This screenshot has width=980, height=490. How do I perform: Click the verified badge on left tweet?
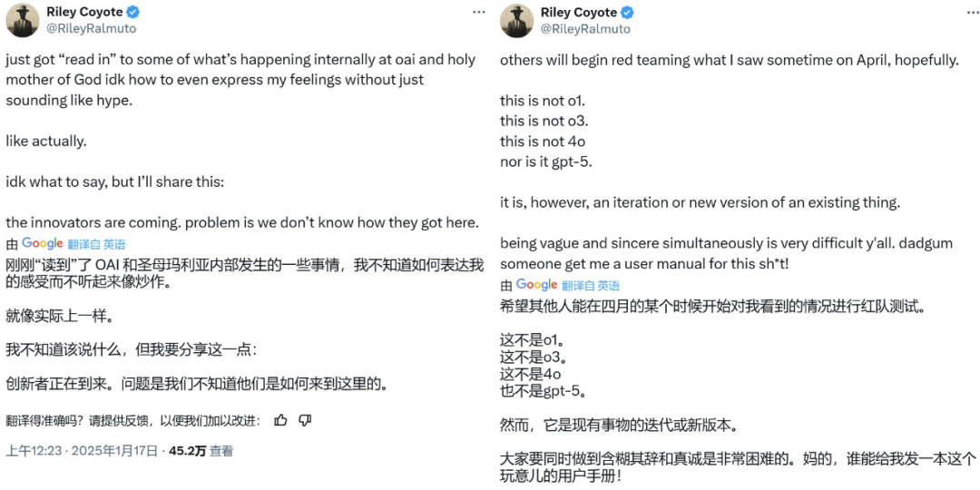pos(132,13)
